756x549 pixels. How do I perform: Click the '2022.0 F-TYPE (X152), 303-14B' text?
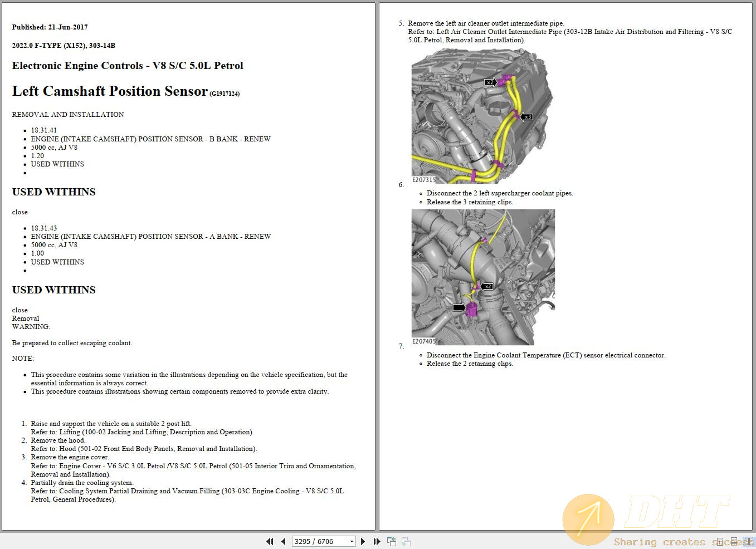pos(64,45)
